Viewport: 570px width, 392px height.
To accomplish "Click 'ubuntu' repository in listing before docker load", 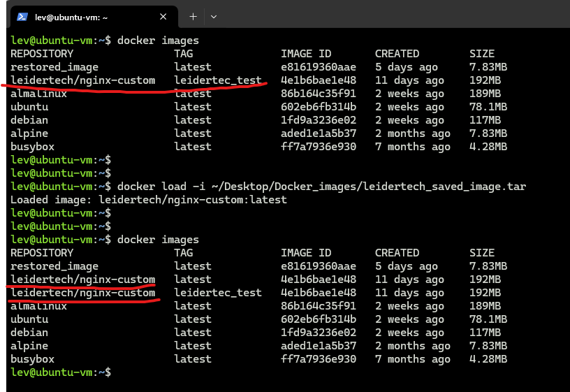I will (29, 107).
